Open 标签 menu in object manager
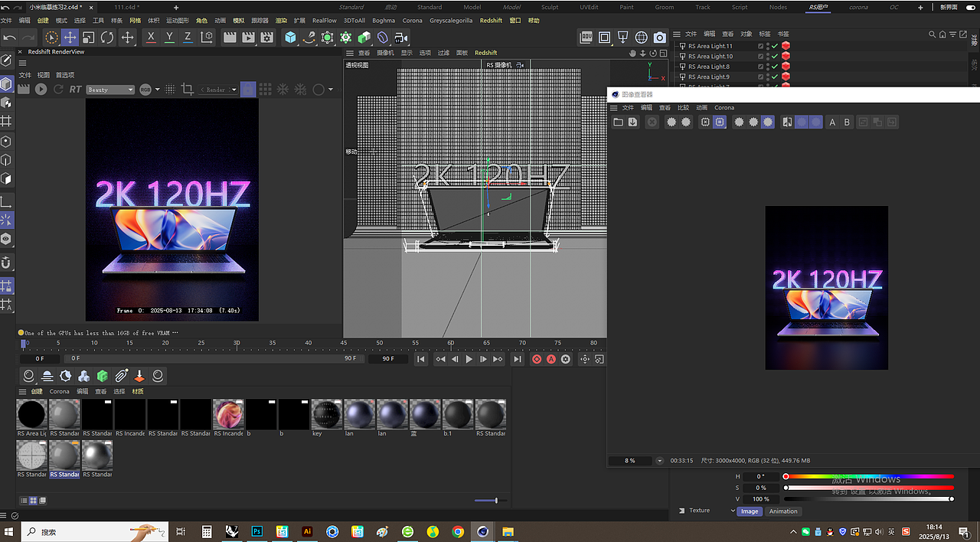The image size is (980, 542). coord(764,34)
